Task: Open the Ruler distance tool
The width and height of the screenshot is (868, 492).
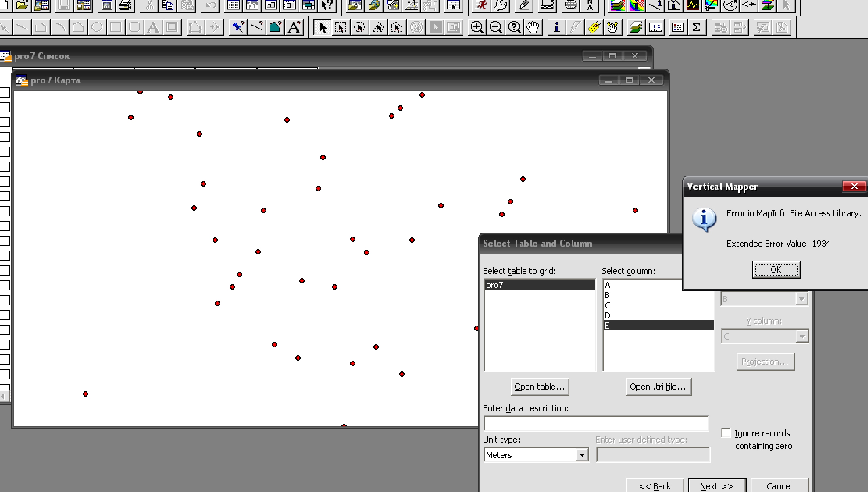Action: [656, 28]
